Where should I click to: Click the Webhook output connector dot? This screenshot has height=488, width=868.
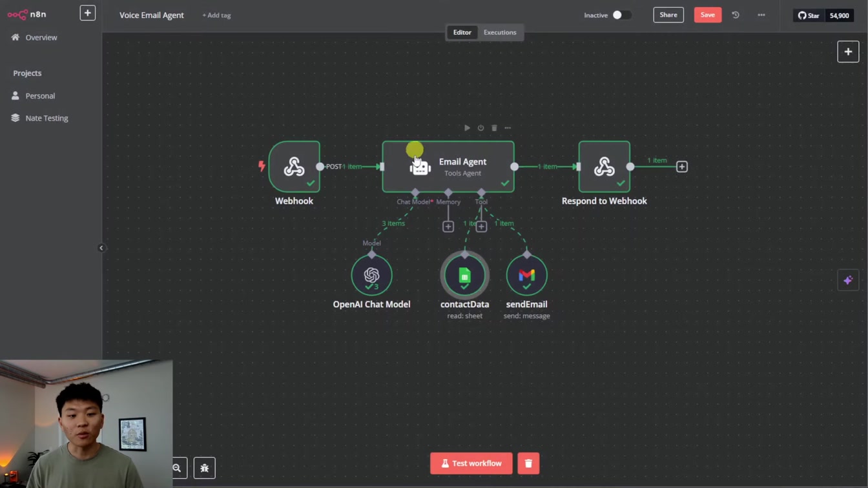click(320, 167)
